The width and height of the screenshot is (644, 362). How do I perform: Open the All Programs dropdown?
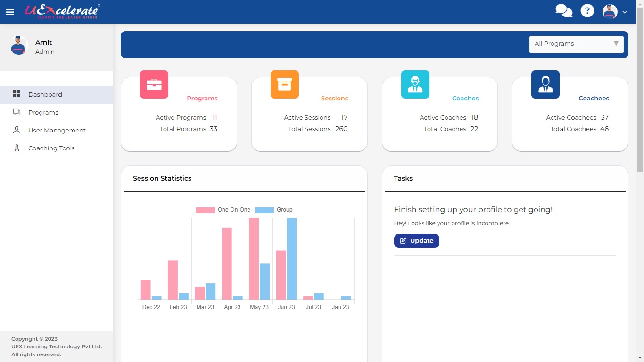point(576,44)
